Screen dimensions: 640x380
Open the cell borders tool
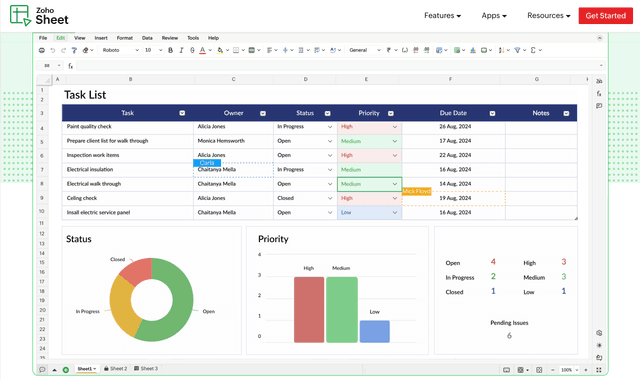tap(236, 50)
